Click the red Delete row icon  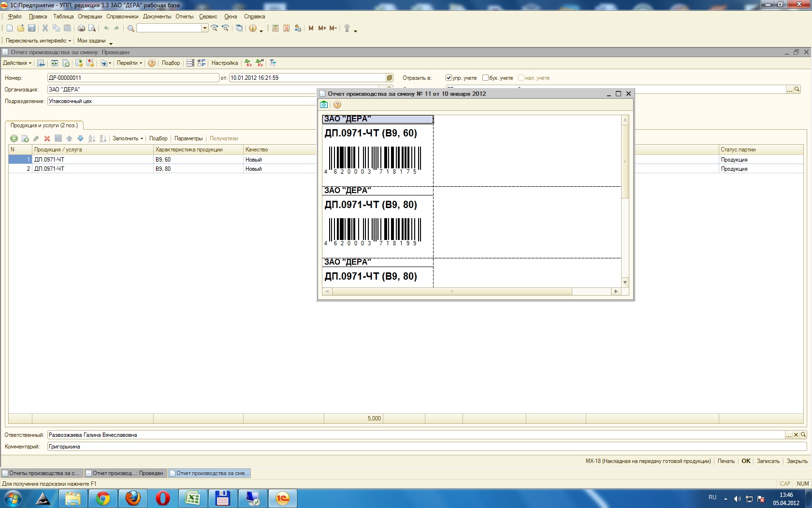click(47, 138)
